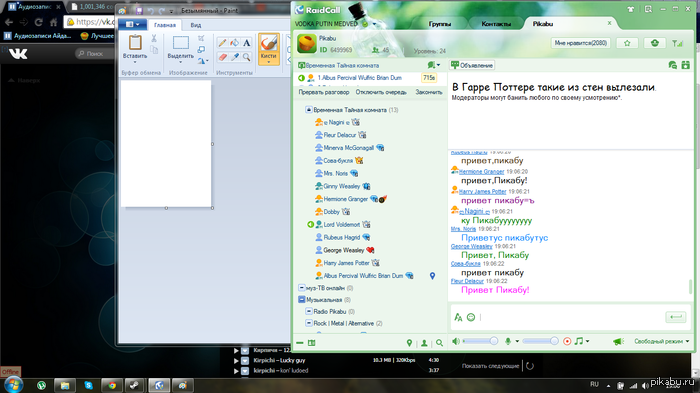
Task: Click the red record button in RaidCall
Action: (x=567, y=341)
